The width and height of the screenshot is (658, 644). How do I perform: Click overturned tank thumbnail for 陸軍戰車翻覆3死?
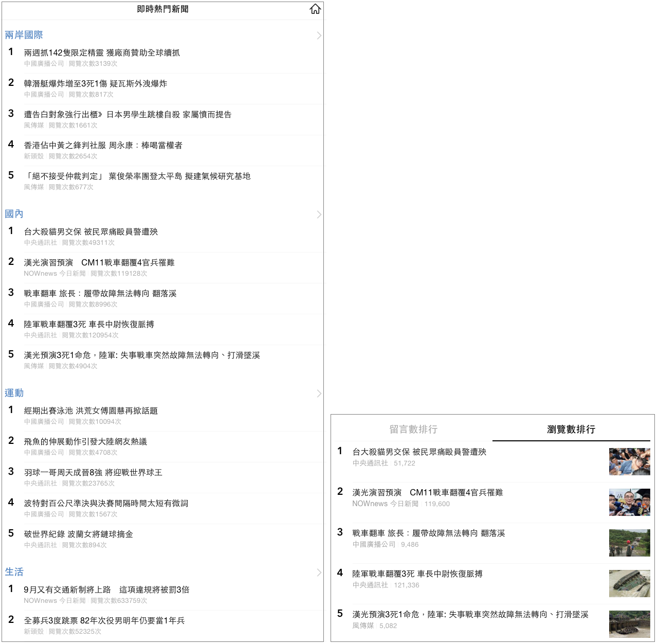pyautogui.click(x=629, y=583)
